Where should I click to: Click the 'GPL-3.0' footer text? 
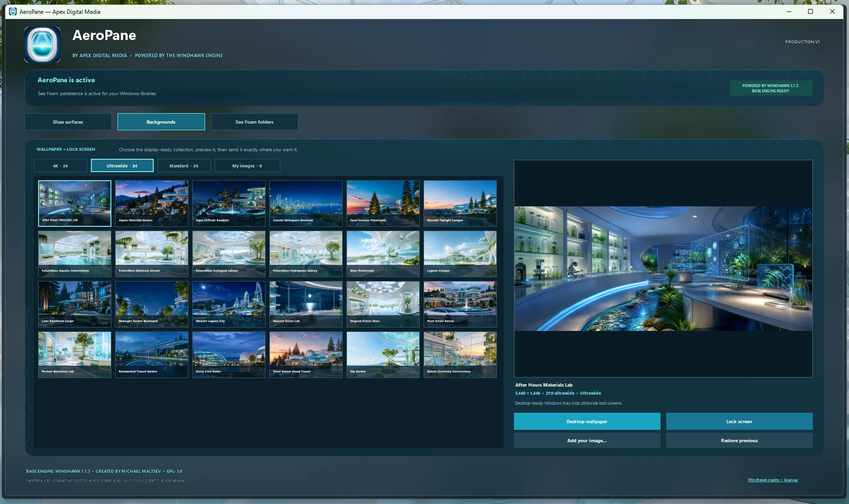point(174,471)
